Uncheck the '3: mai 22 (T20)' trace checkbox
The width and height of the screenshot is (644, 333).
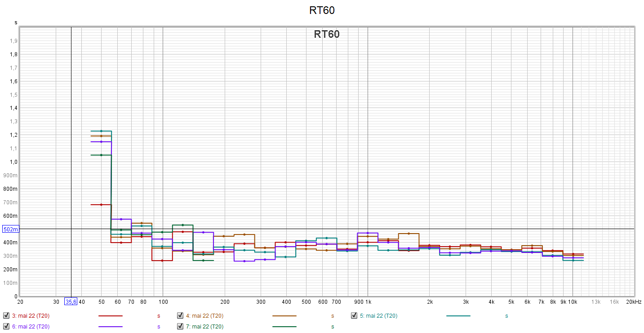6,315
